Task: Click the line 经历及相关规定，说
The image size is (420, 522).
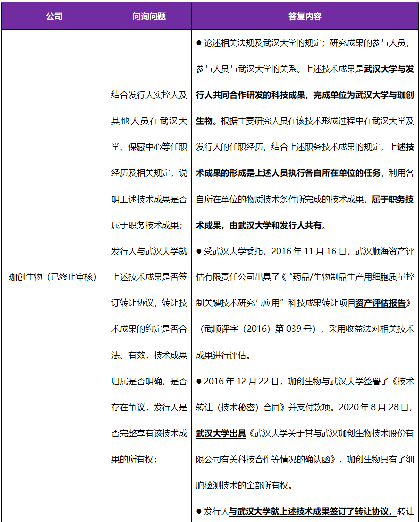Action: 149,173
